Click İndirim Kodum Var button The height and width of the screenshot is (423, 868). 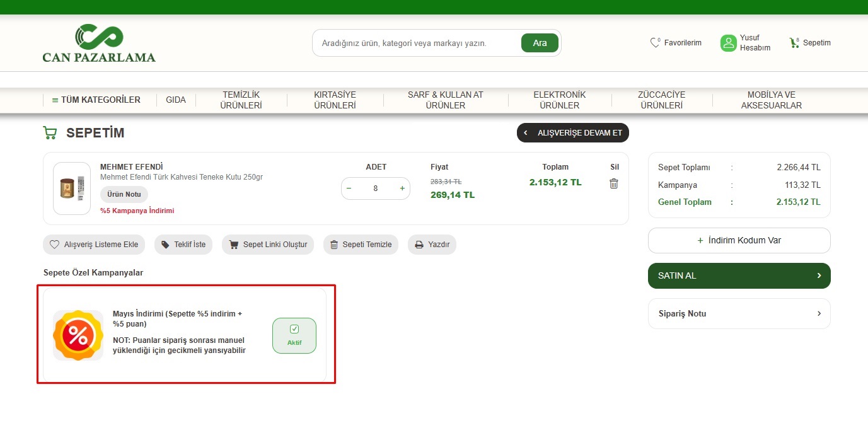click(739, 240)
